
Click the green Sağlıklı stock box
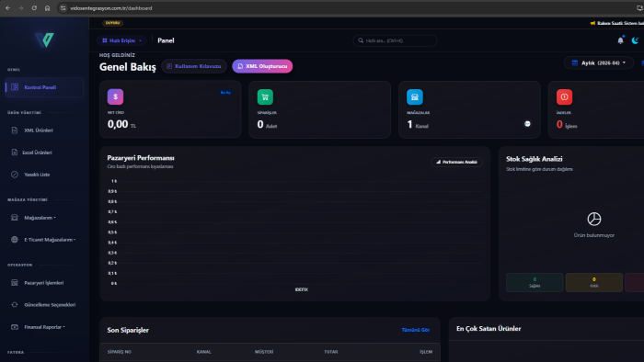[535, 282]
